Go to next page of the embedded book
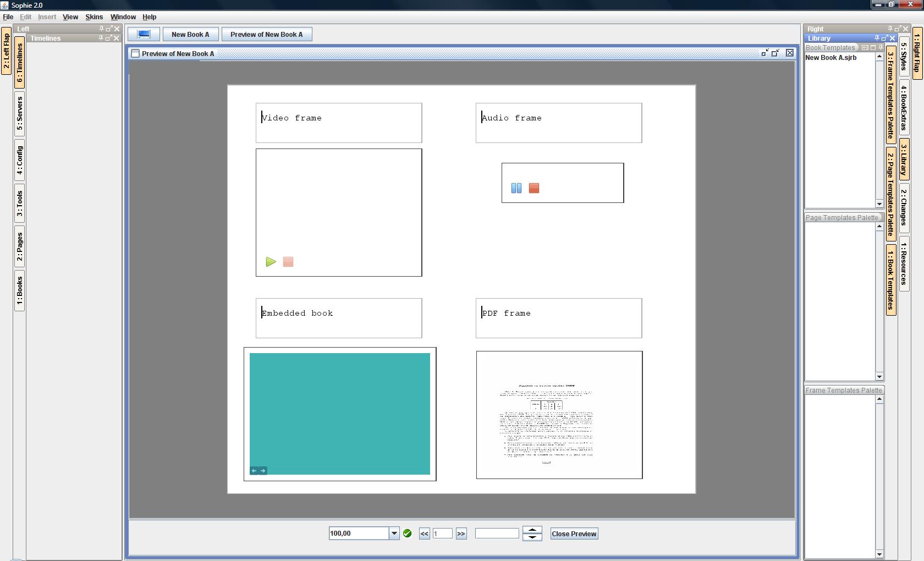The image size is (924, 561). [x=263, y=470]
